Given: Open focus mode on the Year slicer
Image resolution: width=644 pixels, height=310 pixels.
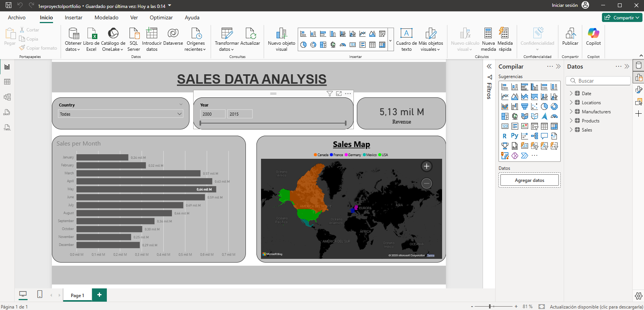Looking at the screenshot, I should [339, 94].
